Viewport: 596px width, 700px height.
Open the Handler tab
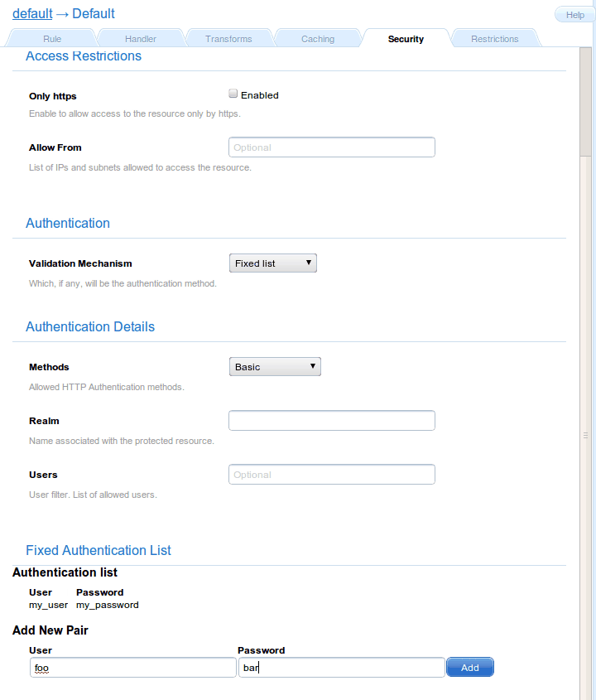coord(141,39)
